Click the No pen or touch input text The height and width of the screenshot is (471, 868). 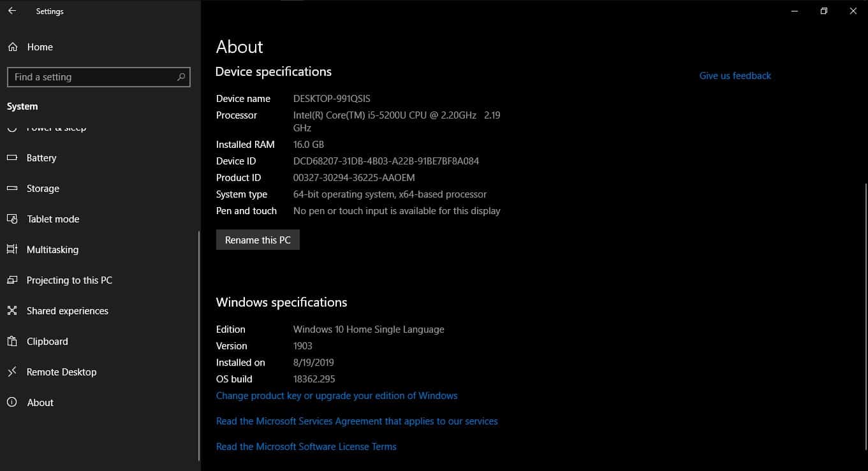click(x=397, y=211)
